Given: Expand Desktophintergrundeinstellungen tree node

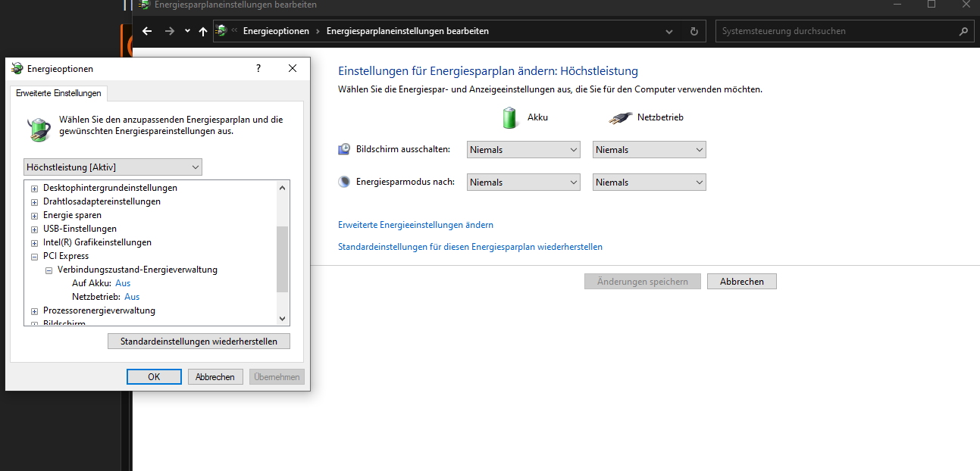Looking at the screenshot, I should [x=35, y=188].
